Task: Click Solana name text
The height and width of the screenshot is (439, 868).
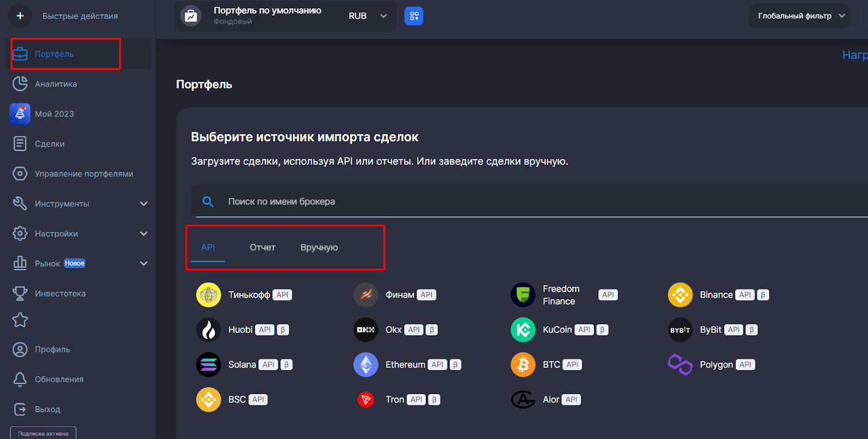Action: click(x=242, y=365)
